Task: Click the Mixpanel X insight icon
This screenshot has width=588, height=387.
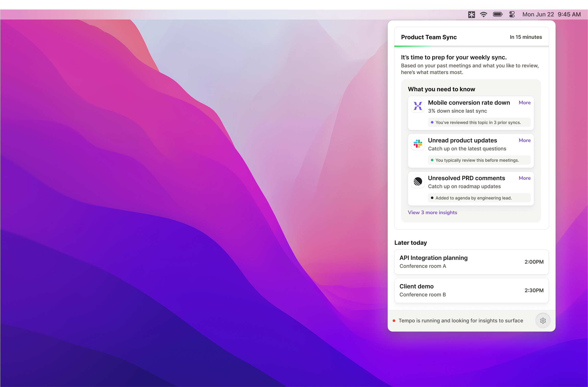Action: click(418, 106)
